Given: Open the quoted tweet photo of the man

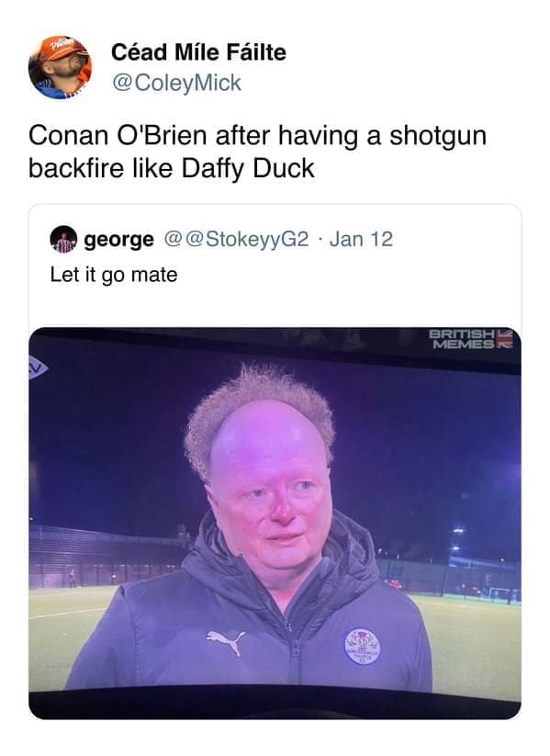Looking at the screenshot, I should [x=275, y=523].
